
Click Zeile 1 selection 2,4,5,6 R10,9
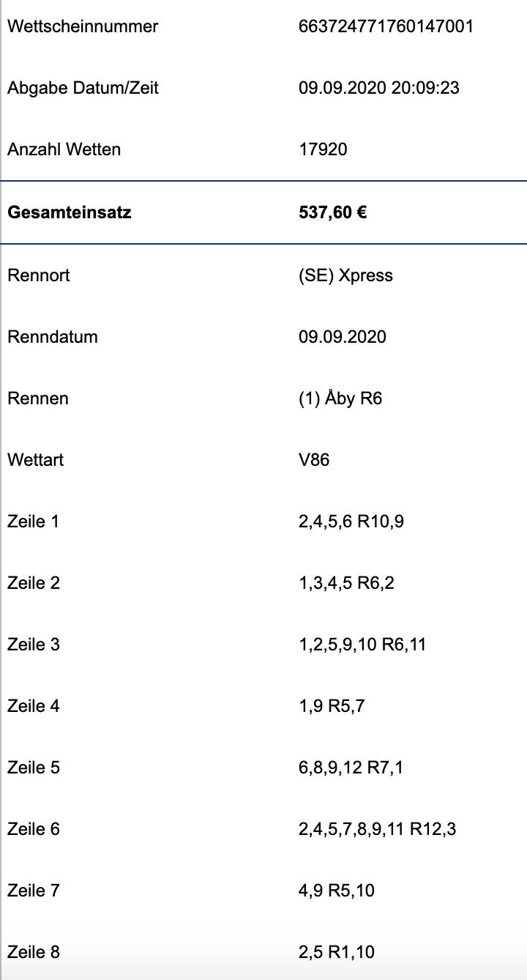[352, 522]
